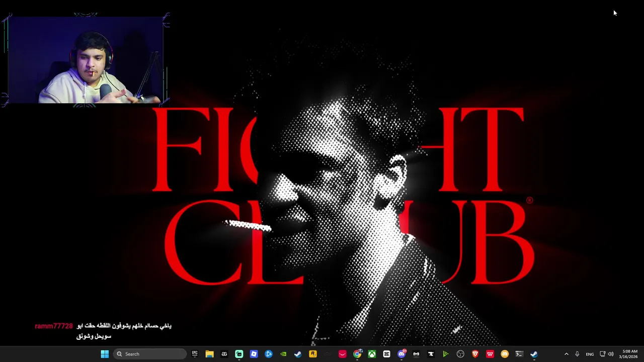The width and height of the screenshot is (644, 362).
Task: Open WPS Office taskbar icon
Action: point(490,354)
